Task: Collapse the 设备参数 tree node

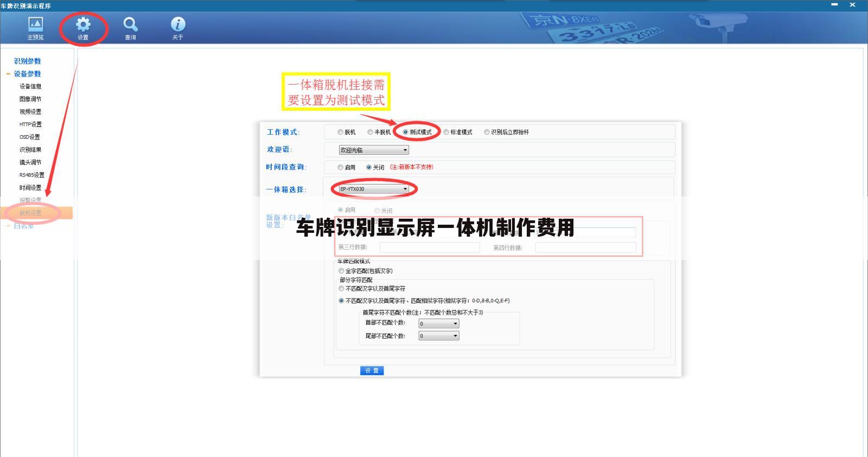Action: tap(9, 74)
